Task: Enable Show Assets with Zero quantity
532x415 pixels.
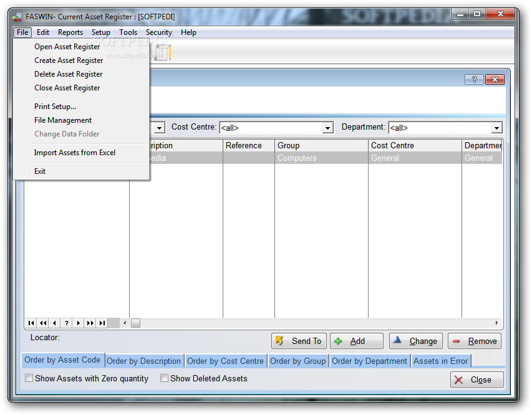Action: [29, 378]
